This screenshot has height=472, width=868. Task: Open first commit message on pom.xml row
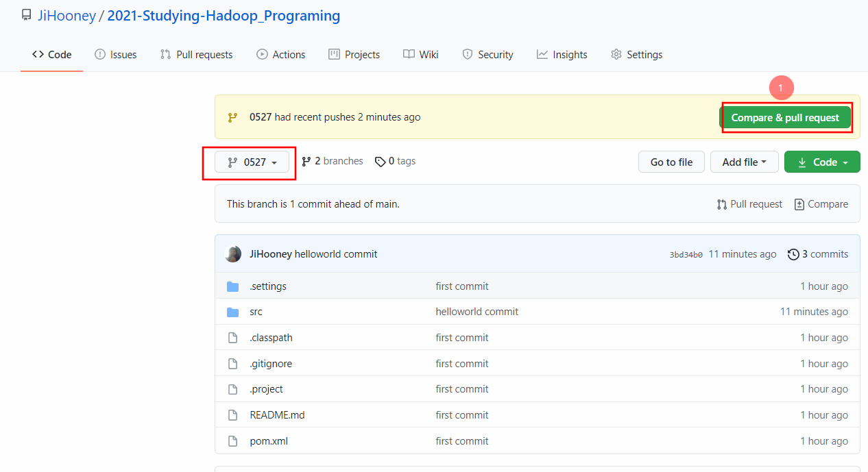coord(462,441)
